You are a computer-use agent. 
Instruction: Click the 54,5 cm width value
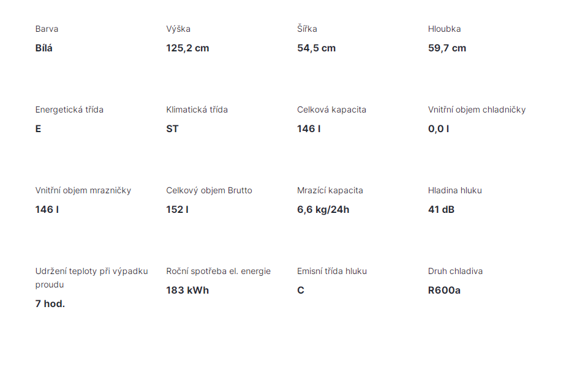316,48
